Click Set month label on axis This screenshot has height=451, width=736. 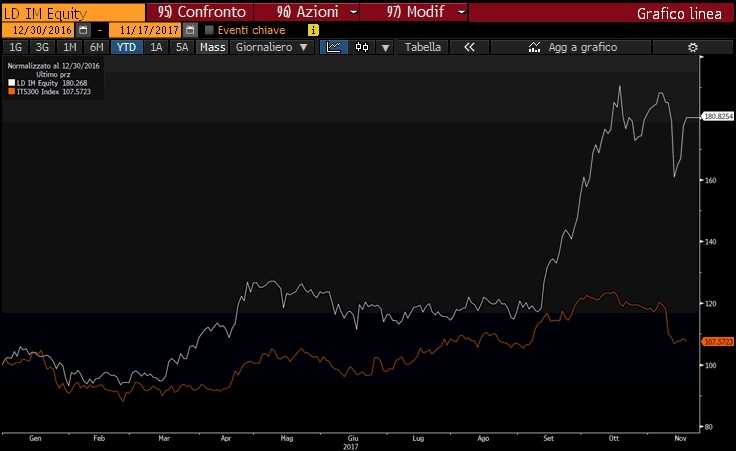click(548, 438)
